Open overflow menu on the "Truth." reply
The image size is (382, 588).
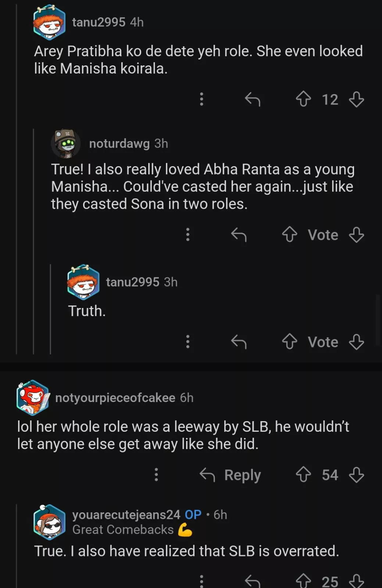(188, 342)
